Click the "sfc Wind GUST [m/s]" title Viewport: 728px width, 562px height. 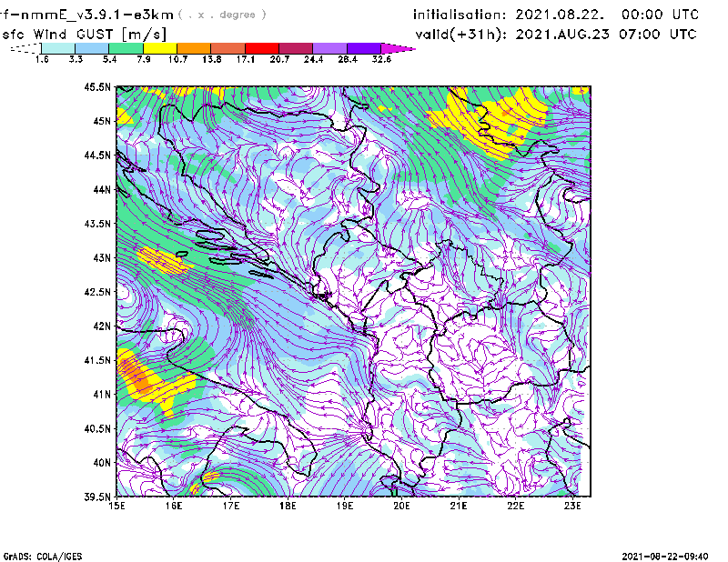(85, 34)
